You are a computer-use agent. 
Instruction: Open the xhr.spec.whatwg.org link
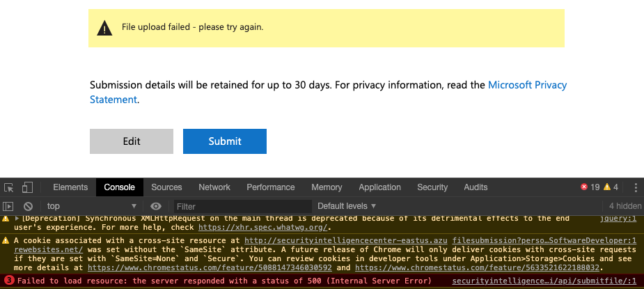[x=264, y=227]
